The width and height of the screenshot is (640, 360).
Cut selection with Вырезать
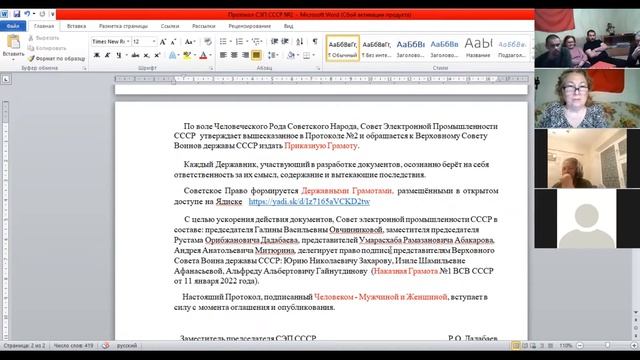[43, 38]
